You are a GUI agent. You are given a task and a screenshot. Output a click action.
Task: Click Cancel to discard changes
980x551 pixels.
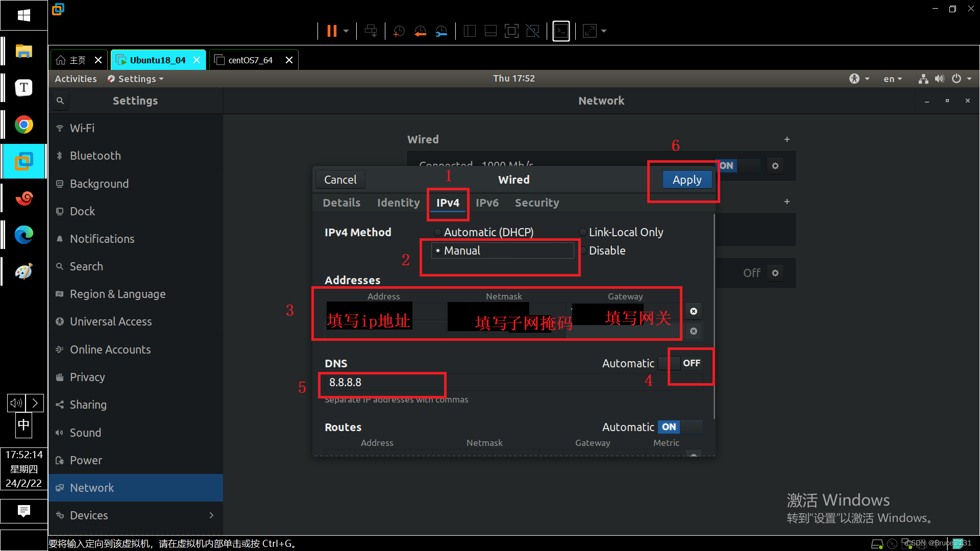click(x=339, y=179)
